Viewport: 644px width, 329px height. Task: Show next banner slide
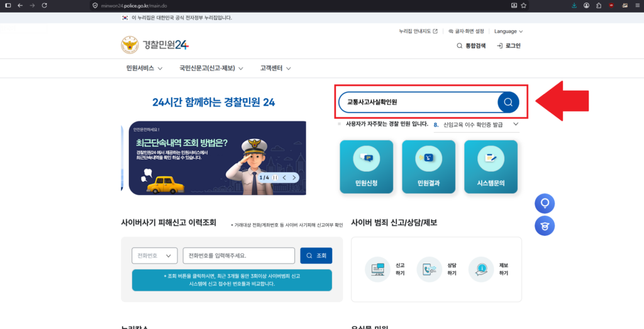(x=294, y=177)
